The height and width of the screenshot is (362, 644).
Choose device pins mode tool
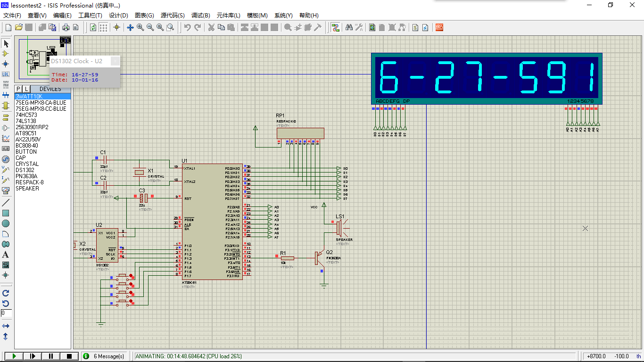point(6,128)
